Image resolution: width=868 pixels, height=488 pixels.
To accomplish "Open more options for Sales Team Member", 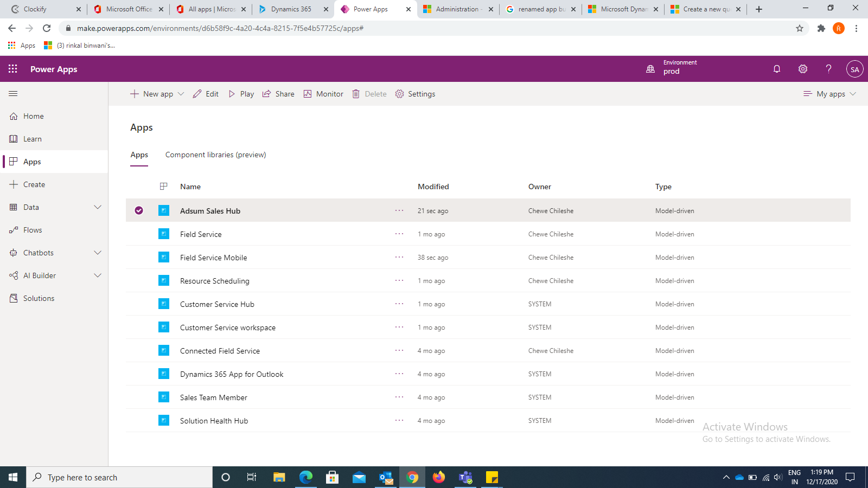I will (399, 397).
